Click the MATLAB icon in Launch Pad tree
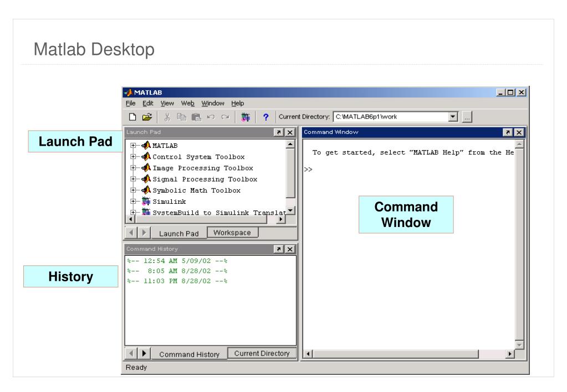567x392 pixels. point(146,145)
